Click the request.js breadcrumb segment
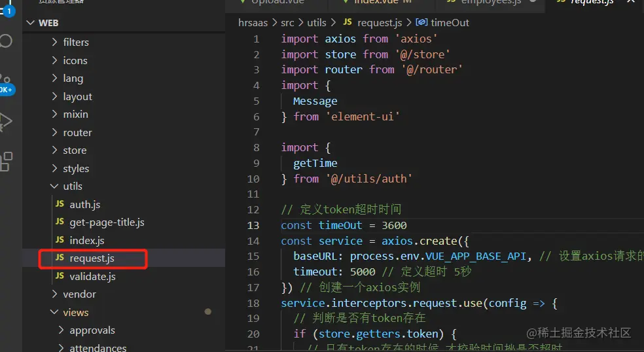 (x=380, y=23)
